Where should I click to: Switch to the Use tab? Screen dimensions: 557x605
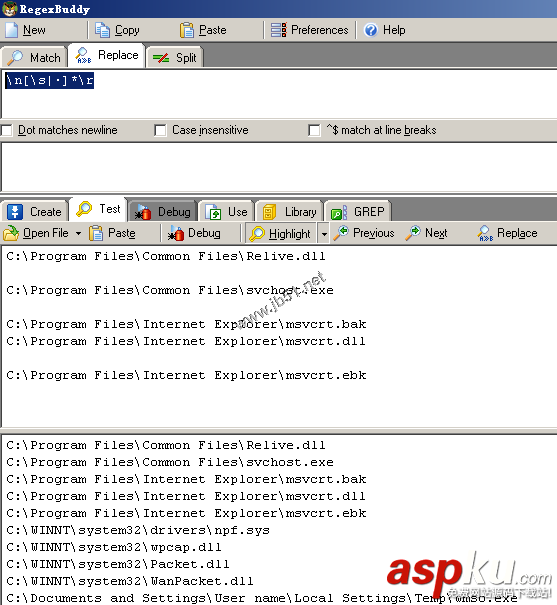(x=226, y=212)
